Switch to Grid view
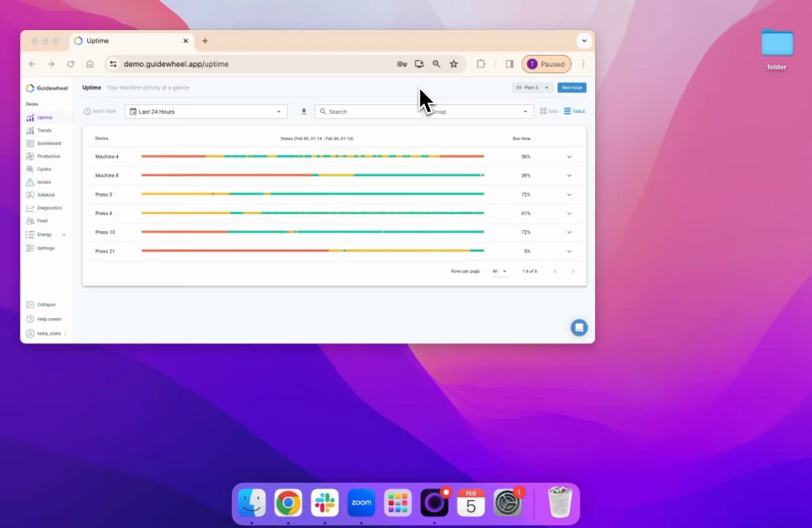This screenshot has height=528, width=812. pos(549,111)
